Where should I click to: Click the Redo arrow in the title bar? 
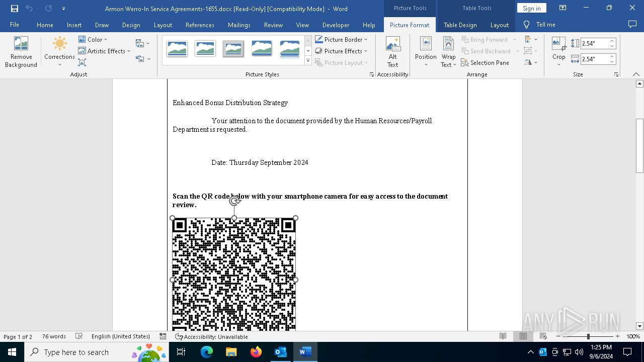coord(48,9)
